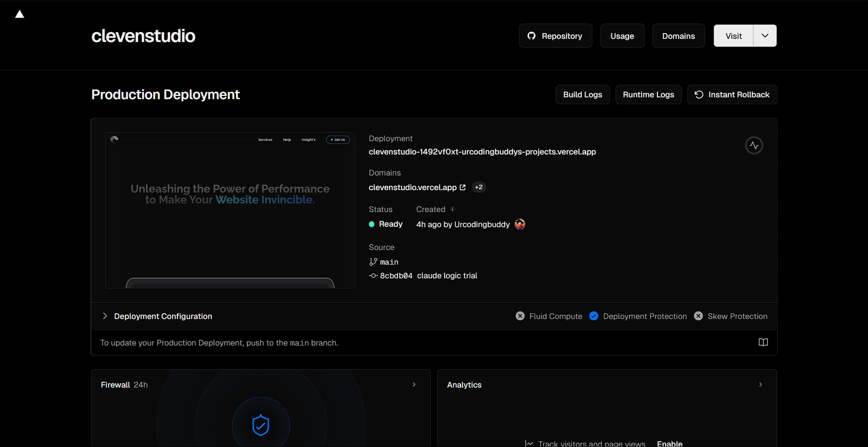The width and height of the screenshot is (868, 447).
Task: Open the Firewall card chevron
Action: click(x=414, y=384)
